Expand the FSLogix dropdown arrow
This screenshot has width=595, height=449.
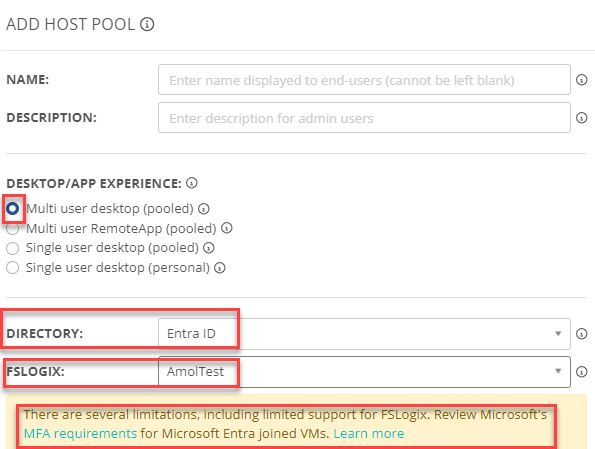pyautogui.click(x=558, y=371)
